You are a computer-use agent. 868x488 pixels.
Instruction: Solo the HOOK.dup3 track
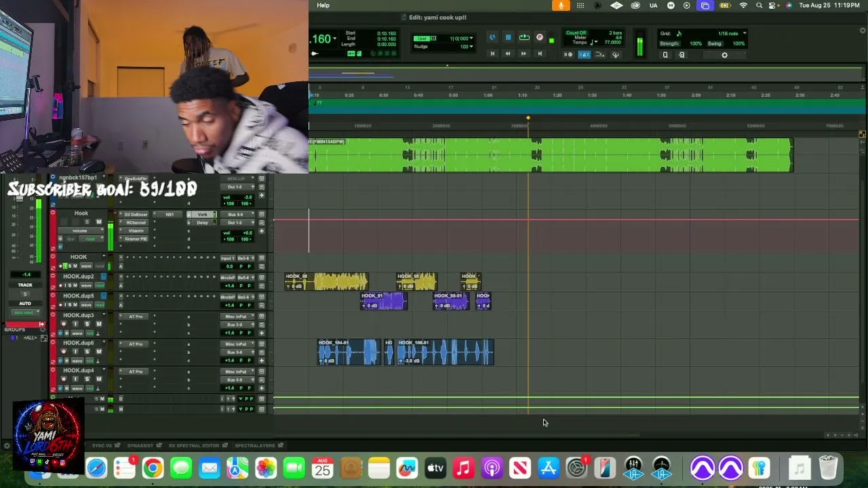pyautogui.click(x=87, y=324)
